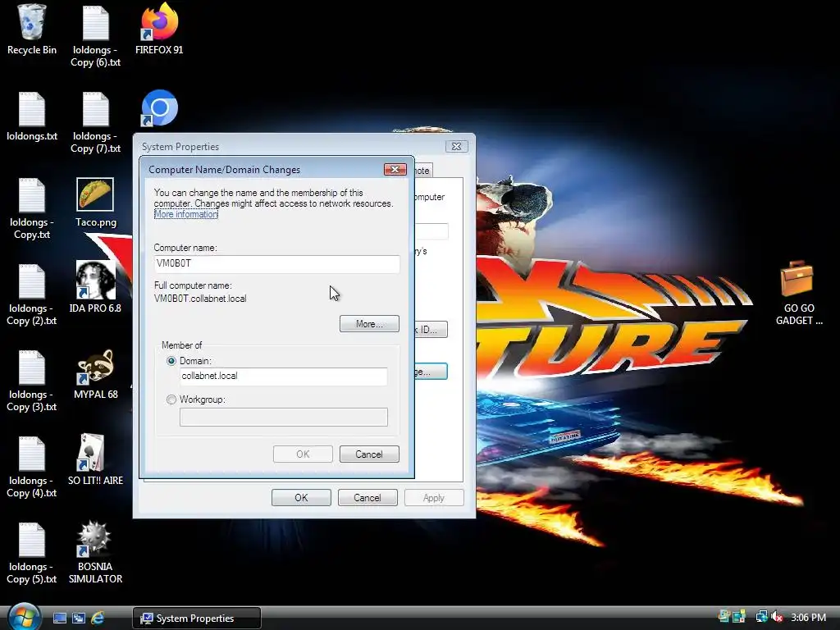840x630 pixels.
Task: Select the Domain radio button
Action: (171, 361)
